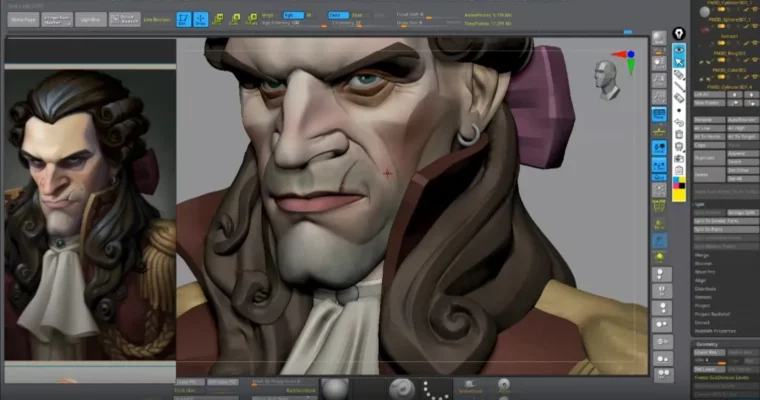This screenshot has height=400, width=760.
Task: Click the Del Other button
Action: tap(742, 170)
